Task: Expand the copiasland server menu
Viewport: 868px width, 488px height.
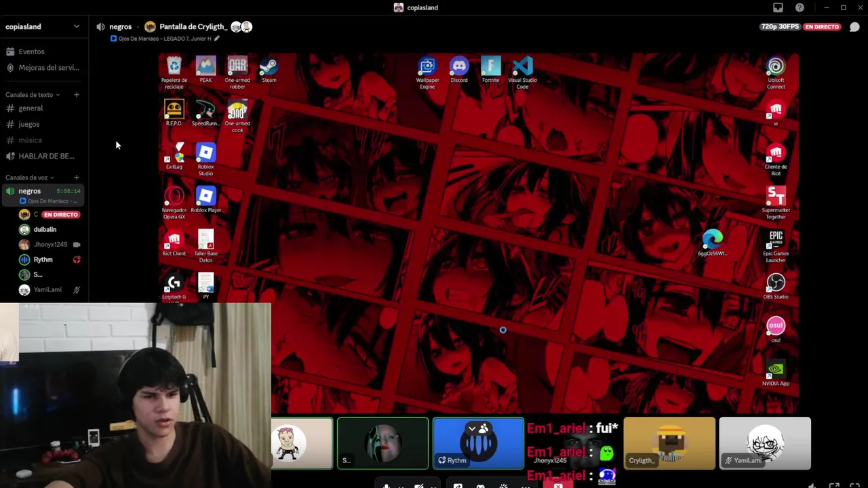Action: (x=76, y=26)
